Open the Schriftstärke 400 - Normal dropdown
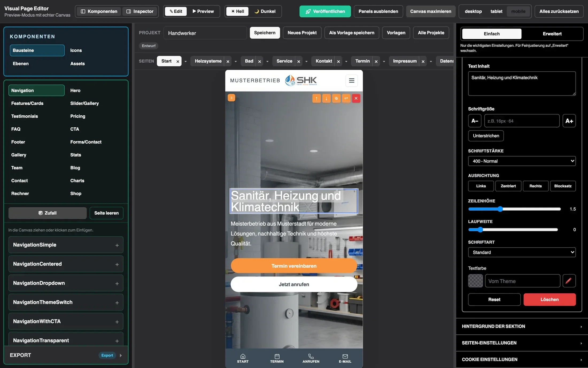Screen dimensions: 588x368 (522, 161)
